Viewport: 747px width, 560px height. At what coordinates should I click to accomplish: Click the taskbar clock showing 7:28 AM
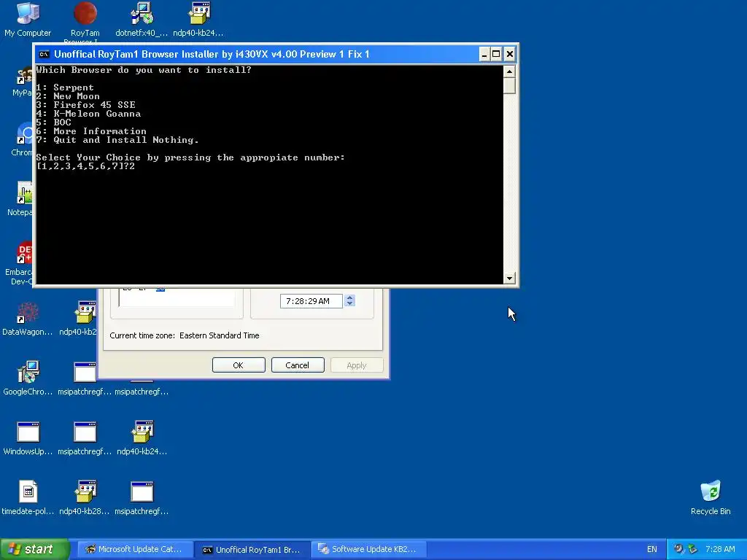click(x=720, y=549)
